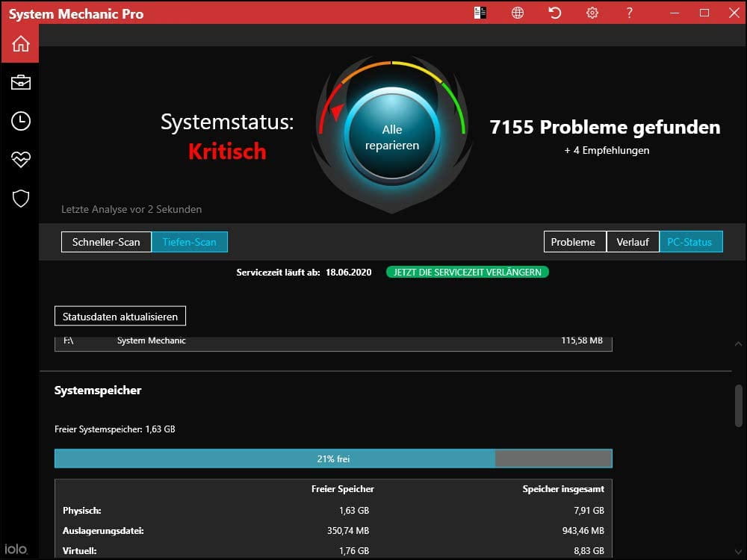Open the Home dashboard icon
This screenshot has height=560, width=747.
tap(20, 43)
